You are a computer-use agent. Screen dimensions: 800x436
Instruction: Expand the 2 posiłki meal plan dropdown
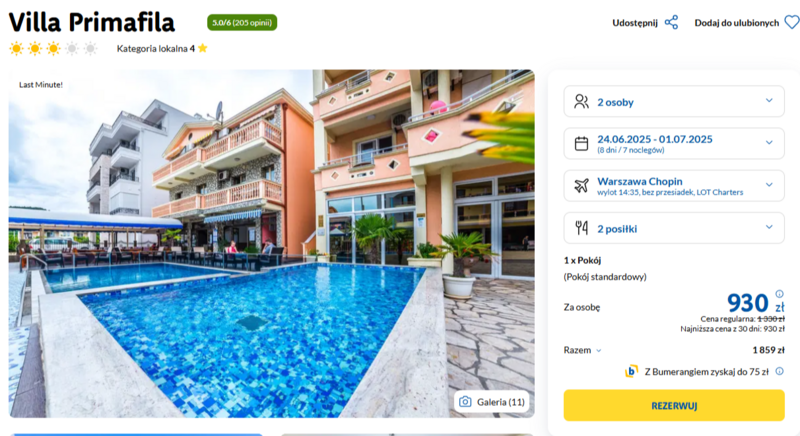(674, 228)
